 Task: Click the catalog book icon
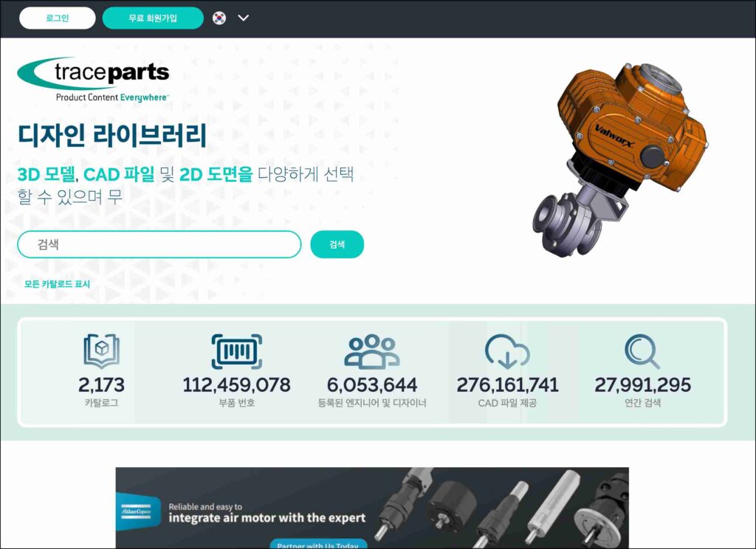pos(101,351)
